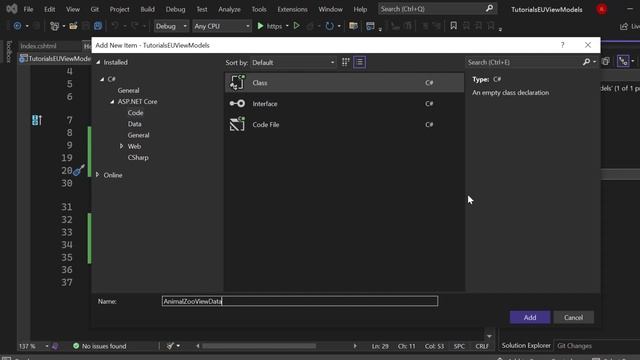This screenshot has height=360, width=640.
Task: Select the Interface item template
Action: [344, 104]
